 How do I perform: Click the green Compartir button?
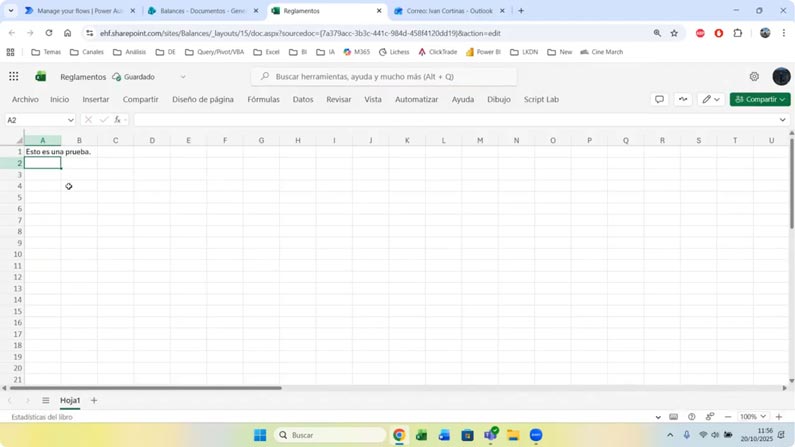(x=760, y=99)
